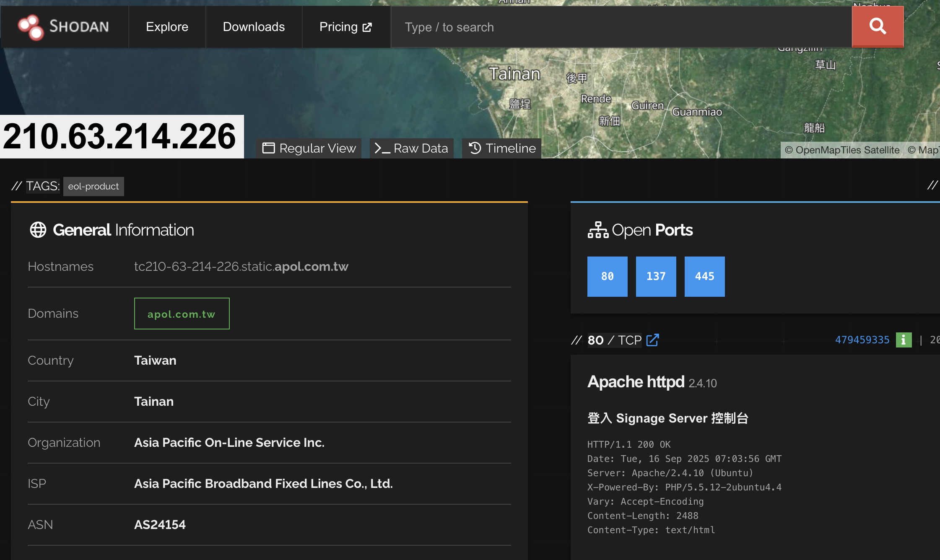
Task: Click ISP value Asia Pacific Broadband Fixed Lines
Action: [263, 484]
